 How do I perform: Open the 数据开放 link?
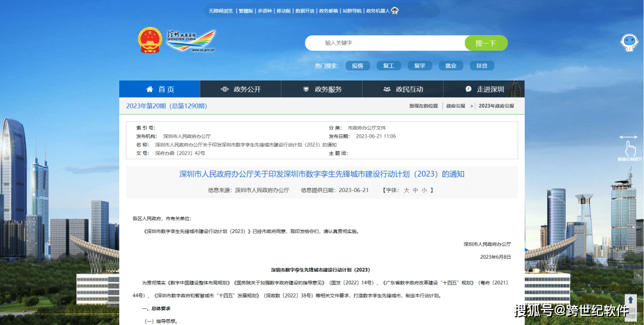[x=305, y=11]
